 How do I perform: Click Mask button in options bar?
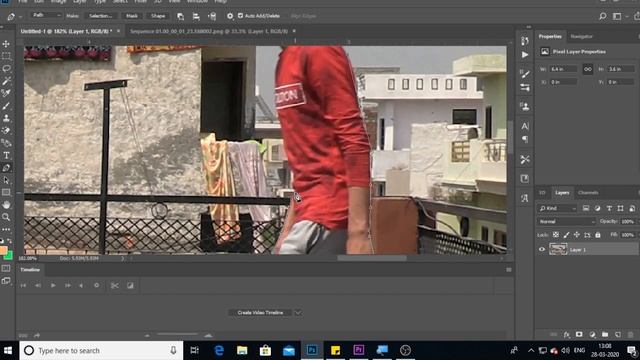[132, 16]
